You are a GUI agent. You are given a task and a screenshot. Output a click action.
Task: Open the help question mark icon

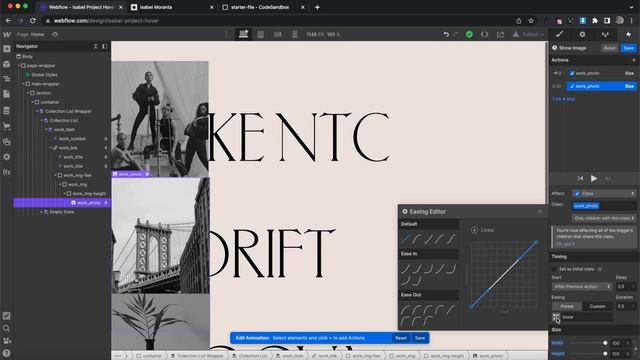(7, 353)
